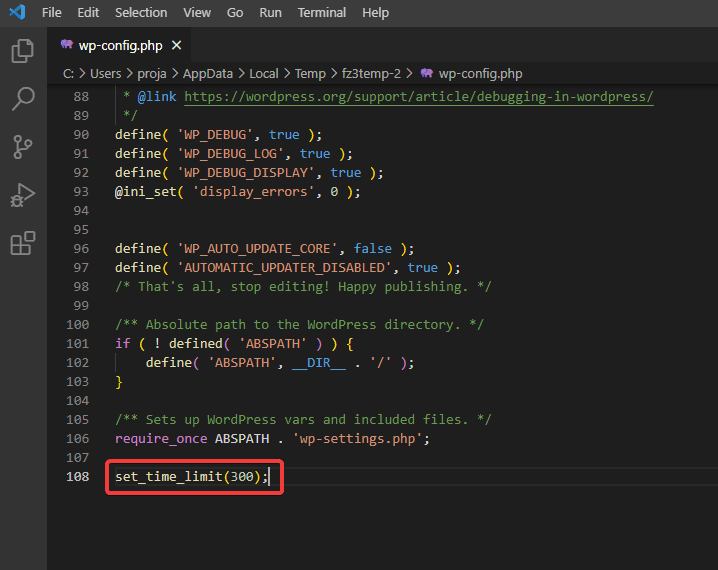Image resolution: width=718 pixels, height=570 pixels.
Task: Click 'AUTOMATIC_UPDATER_DISABLED' string on line 97
Action: pos(284,267)
